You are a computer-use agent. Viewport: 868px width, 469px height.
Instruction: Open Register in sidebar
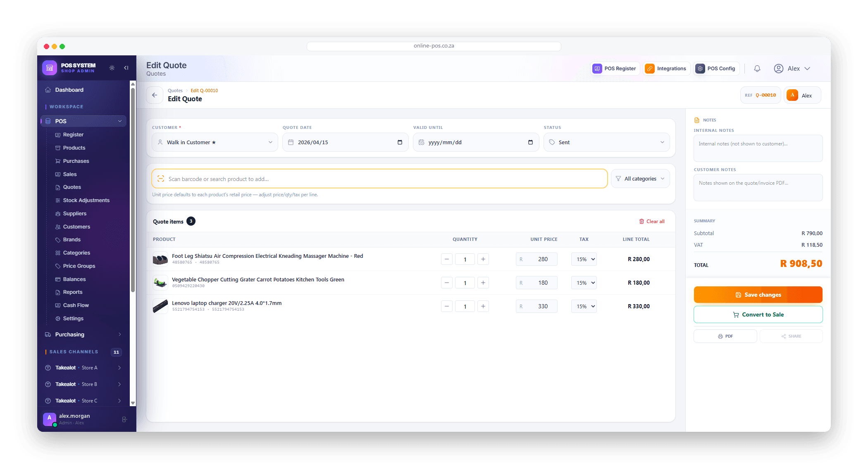(73, 135)
